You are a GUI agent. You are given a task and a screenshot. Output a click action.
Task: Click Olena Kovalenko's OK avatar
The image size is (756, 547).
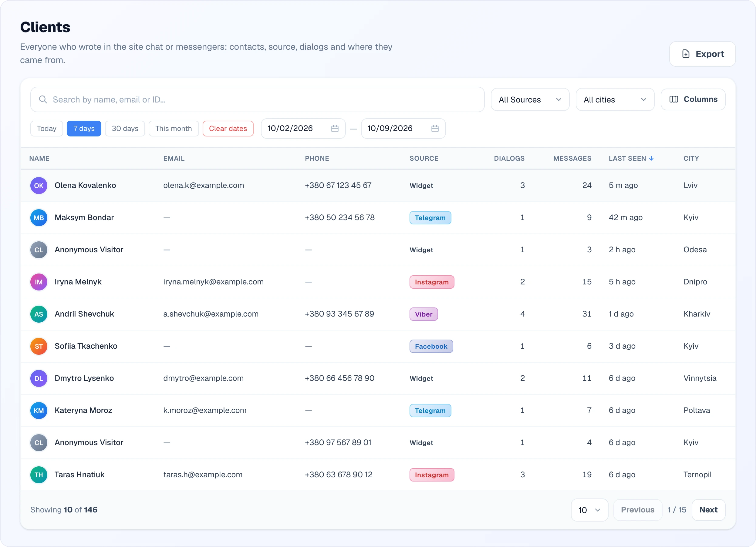[x=39, y=186]
